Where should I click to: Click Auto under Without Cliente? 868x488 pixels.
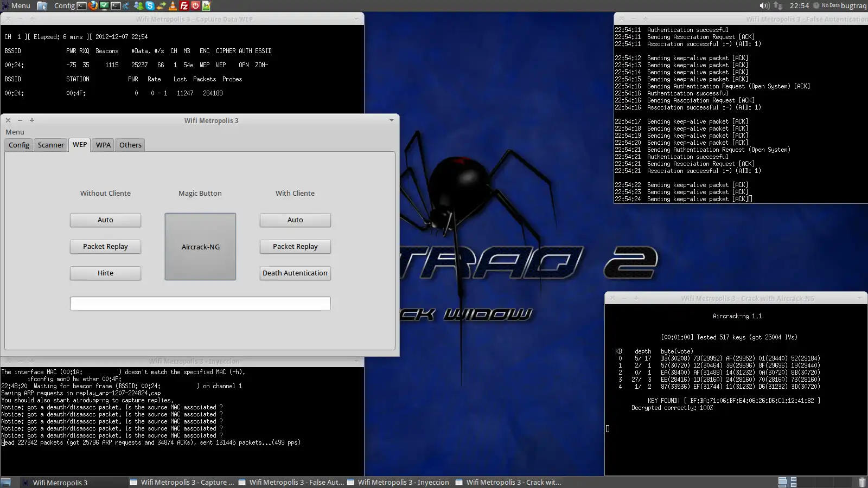pos(105,220)
